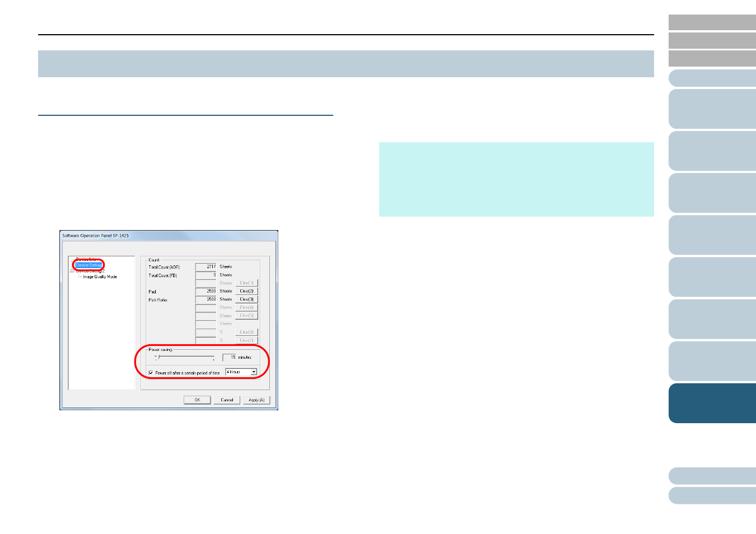Click the Total Count (FB) value field
The image size is (756, 534).
point(206,275)
